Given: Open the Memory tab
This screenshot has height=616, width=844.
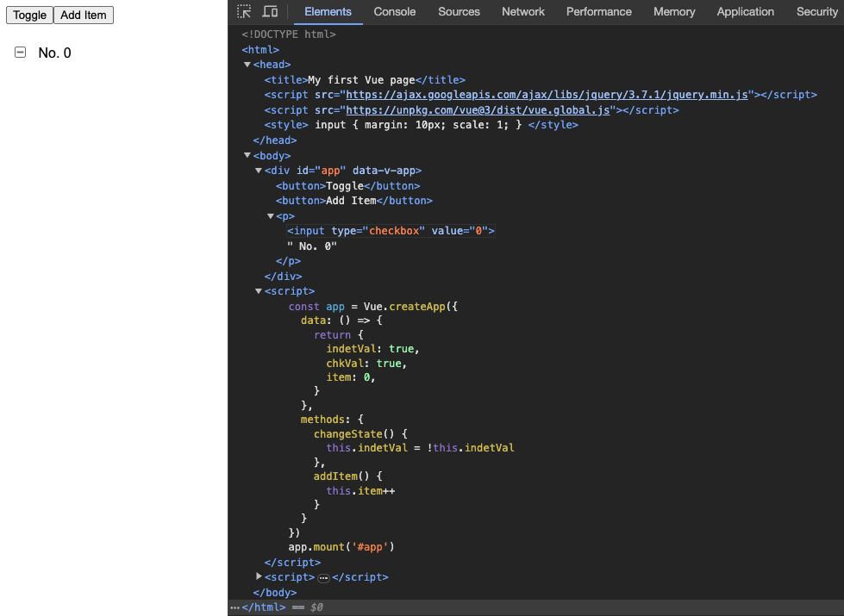Looking at the screenshot, I should pos(674,11).
